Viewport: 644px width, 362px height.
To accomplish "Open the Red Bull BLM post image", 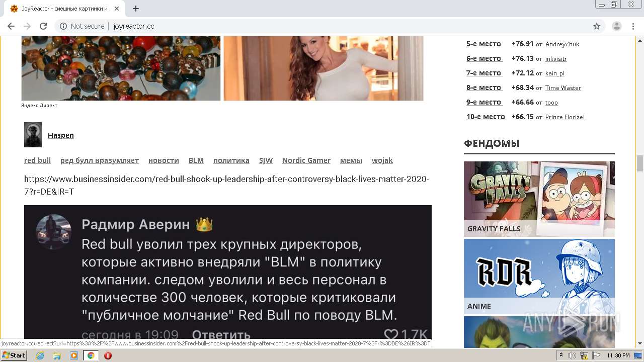I will click(228, 272).
